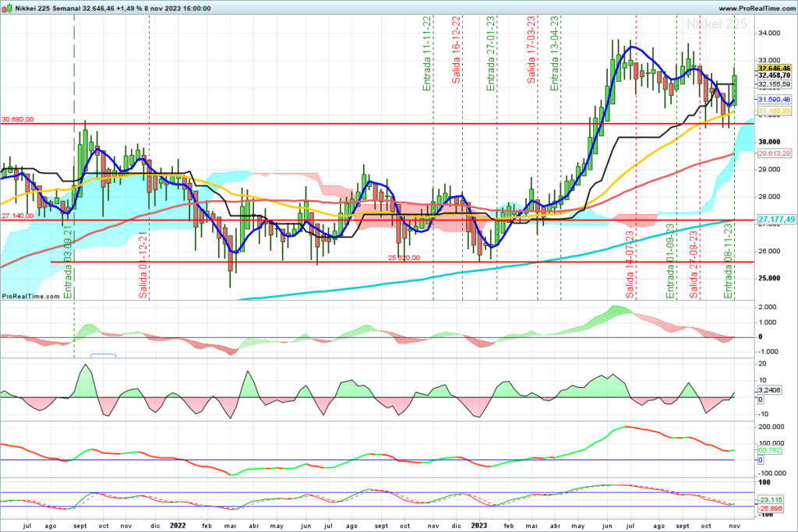Select the Salida 14-07-23 marker label
Viewport: 798px width, 532px height.
point(630,265)
